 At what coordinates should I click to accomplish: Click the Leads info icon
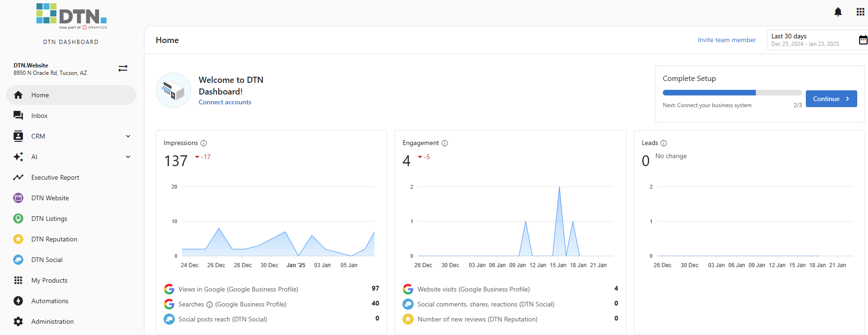663,143
